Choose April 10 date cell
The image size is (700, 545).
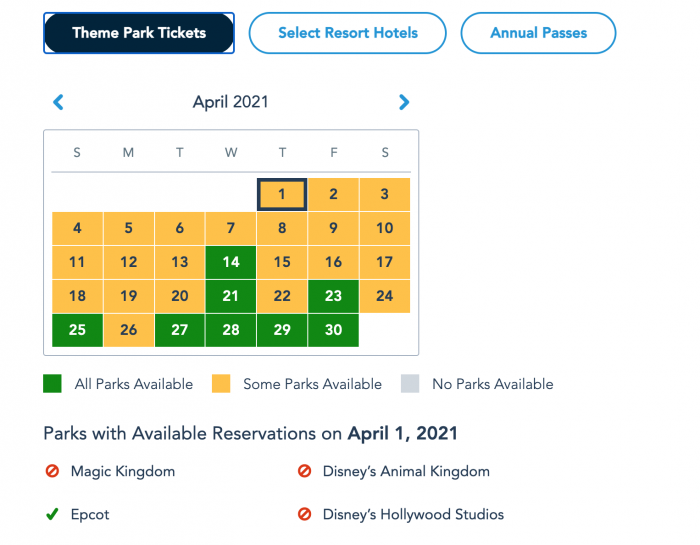385,228
